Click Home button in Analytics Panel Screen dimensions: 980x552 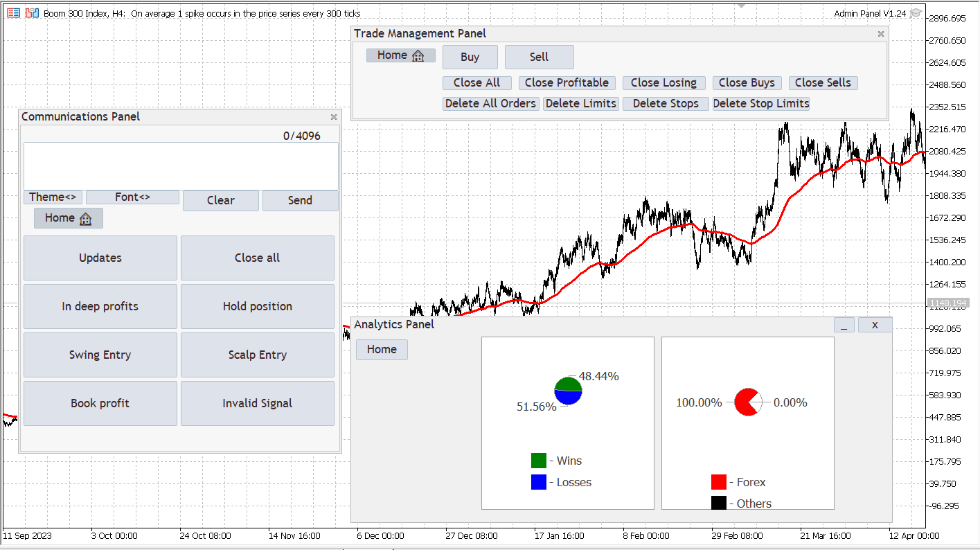pos(382,350)
